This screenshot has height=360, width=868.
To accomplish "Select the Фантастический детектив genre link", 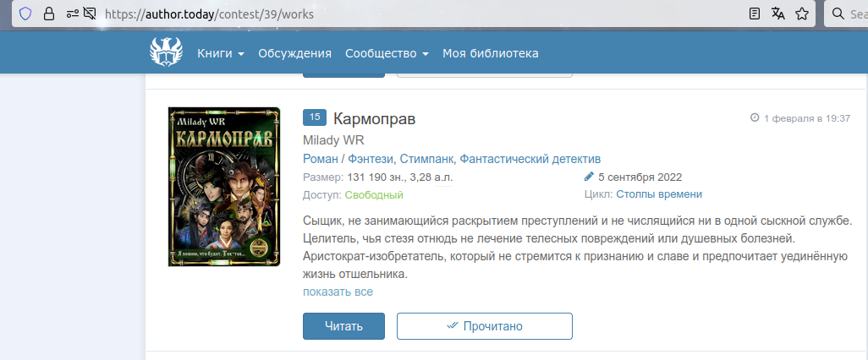I will pyautogui.click(x=530, y=159).
